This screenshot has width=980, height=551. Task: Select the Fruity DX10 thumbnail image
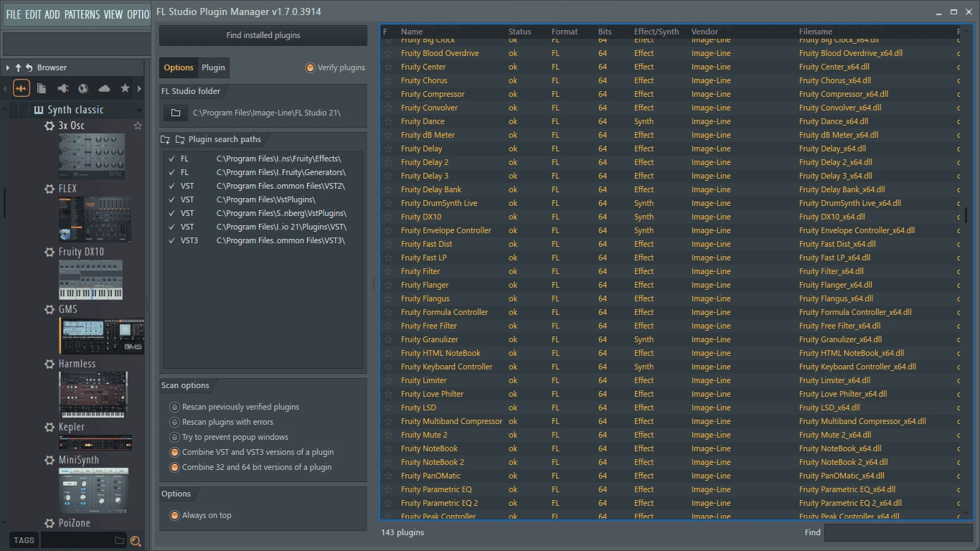[x=90, y=280]
